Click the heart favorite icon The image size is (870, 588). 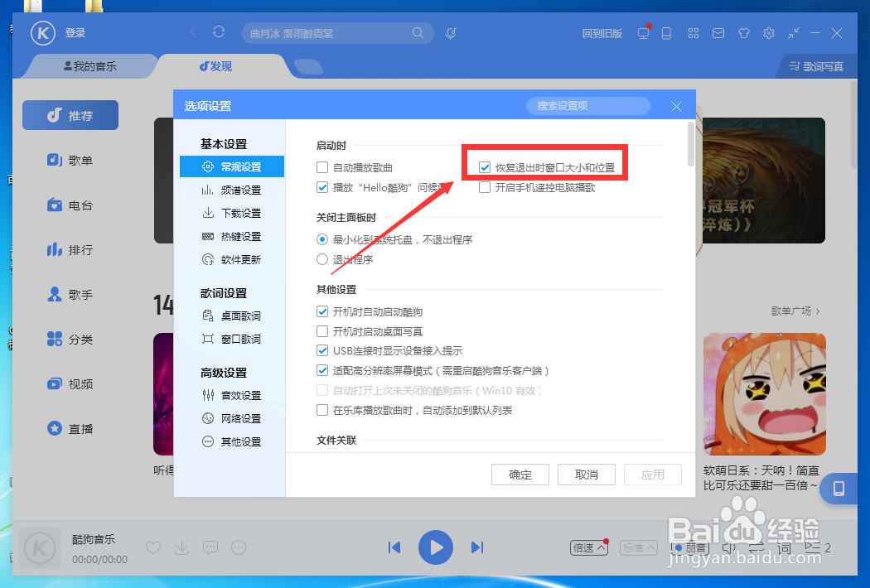click(153, 548)
